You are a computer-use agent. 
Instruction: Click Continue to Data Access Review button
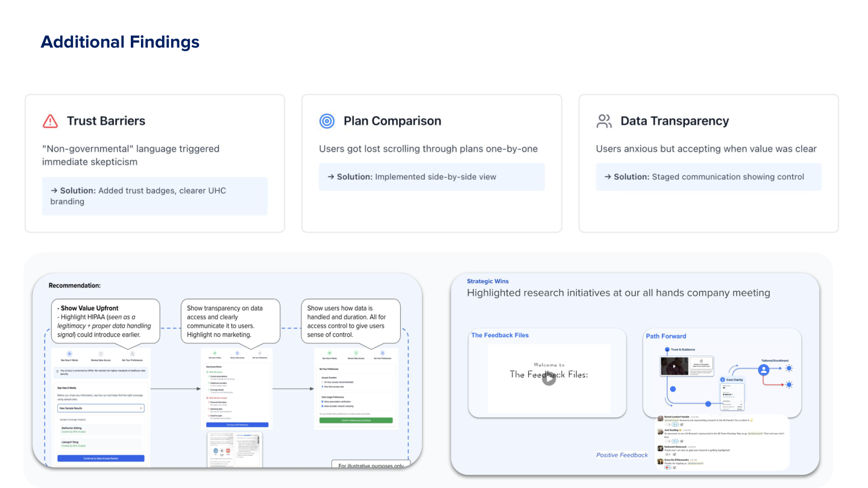tap(101, 458)
